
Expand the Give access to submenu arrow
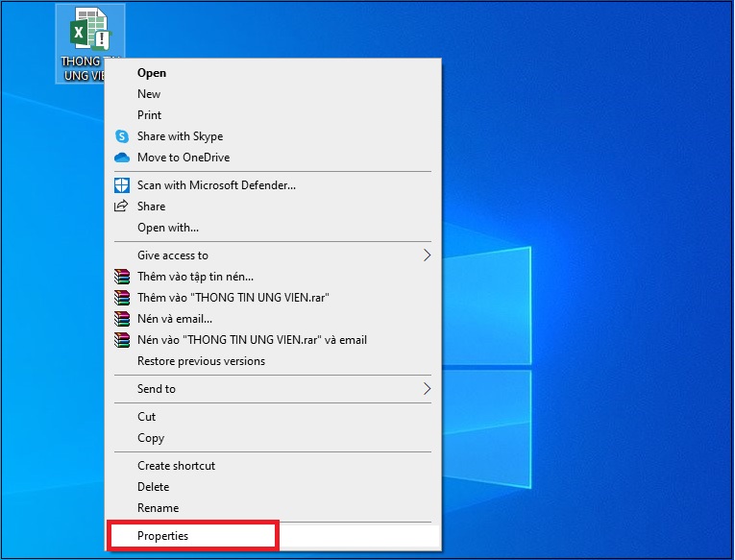click(427, 256)
